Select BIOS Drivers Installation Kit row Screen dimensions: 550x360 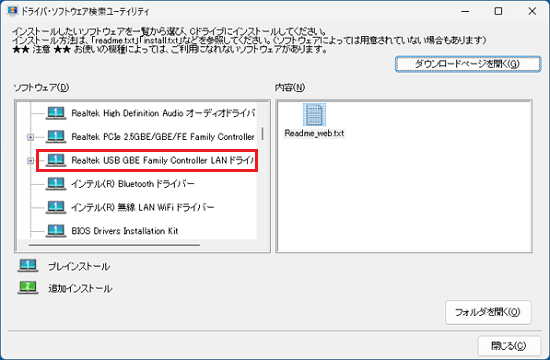pyautogui.click(x=125, y=231)
